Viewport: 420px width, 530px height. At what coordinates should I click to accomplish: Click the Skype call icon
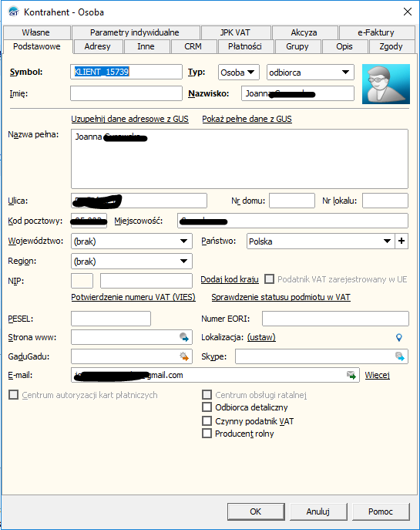click(400, 356)
